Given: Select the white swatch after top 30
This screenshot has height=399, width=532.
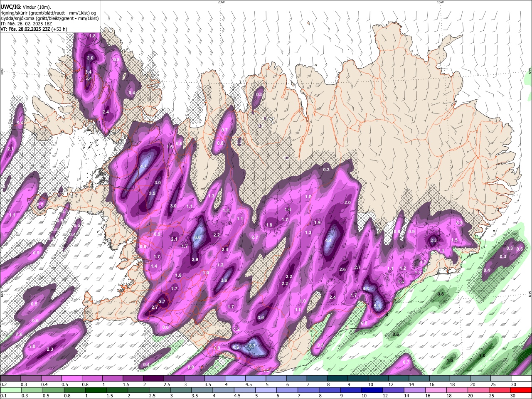Looking at the screenshot, I should [521, 379].
